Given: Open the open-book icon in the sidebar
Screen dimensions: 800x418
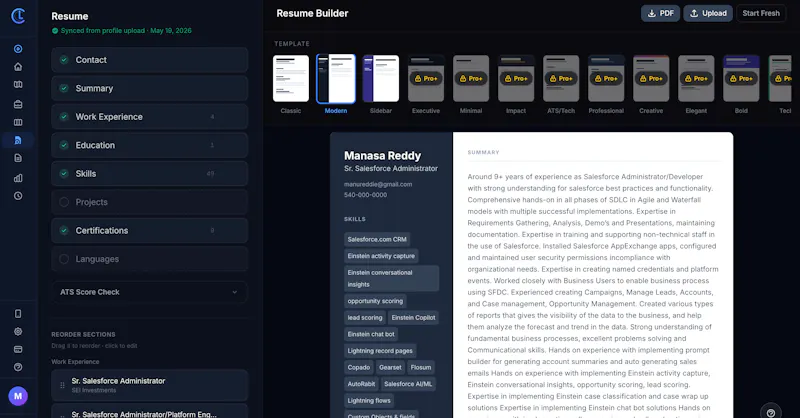Looking at the screenshot, I should [18, 85].
